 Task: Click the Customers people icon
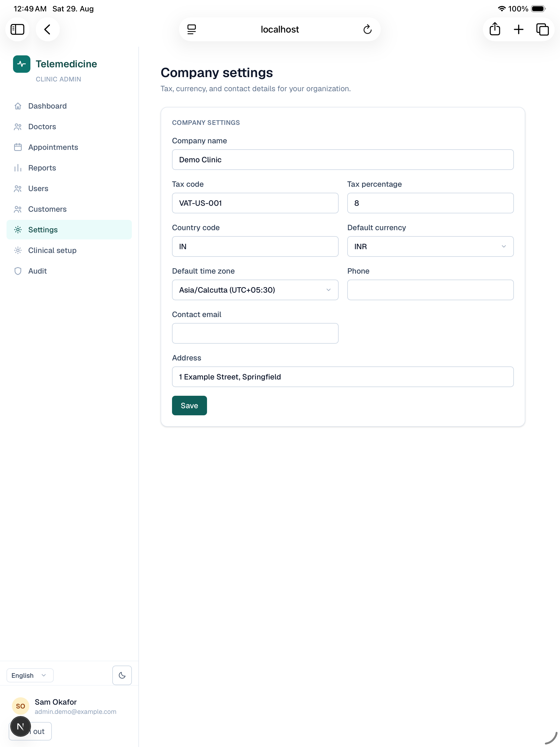(18, 209)
